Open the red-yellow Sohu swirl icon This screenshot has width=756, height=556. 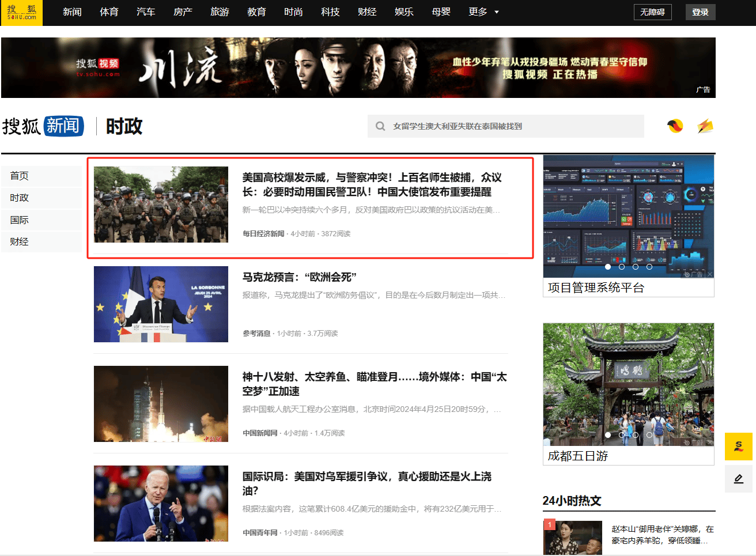pos(675,126)
